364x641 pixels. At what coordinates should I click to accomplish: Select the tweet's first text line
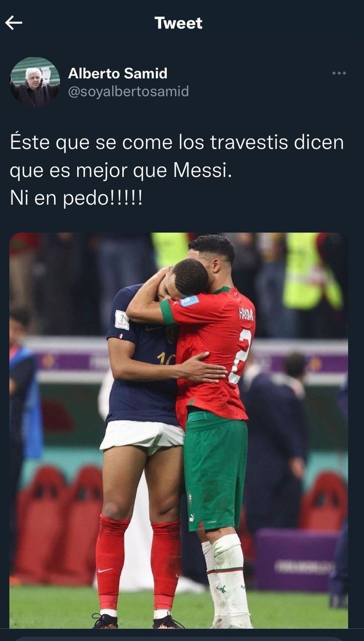tap(177, 143)
